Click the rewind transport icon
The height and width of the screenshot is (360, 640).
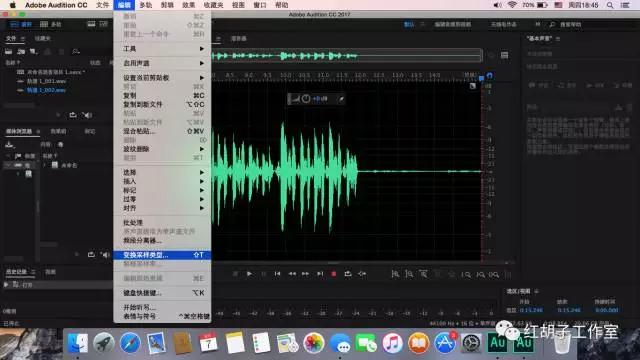[292, 274]
